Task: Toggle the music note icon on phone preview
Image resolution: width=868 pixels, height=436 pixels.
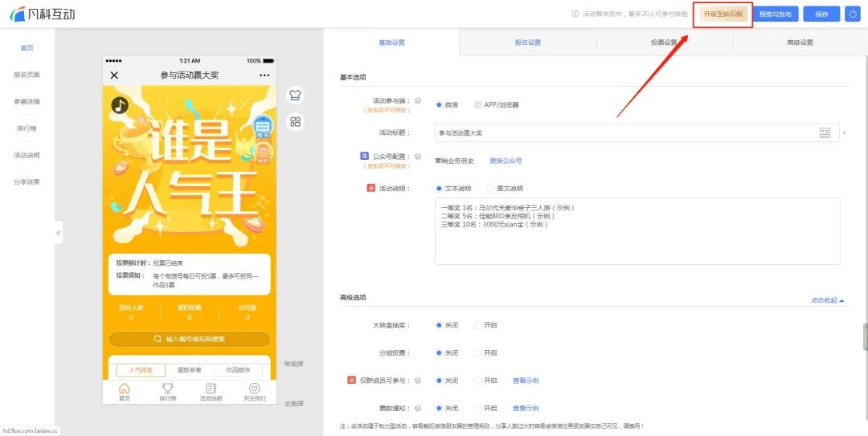Action: pyautogui.click(x=120, y=104)
